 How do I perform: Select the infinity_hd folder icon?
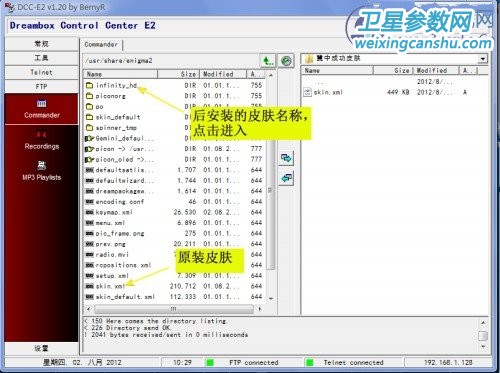coord(89,85)
